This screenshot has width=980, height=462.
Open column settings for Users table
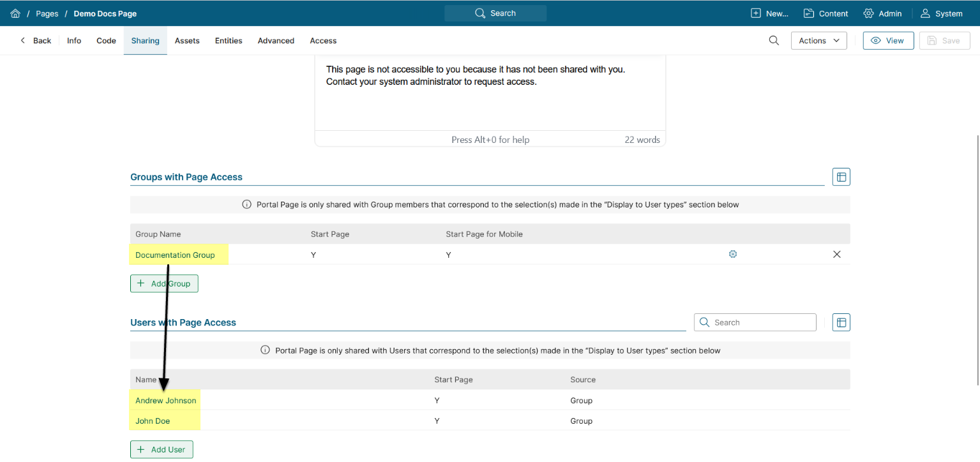[x=841, y=323]
